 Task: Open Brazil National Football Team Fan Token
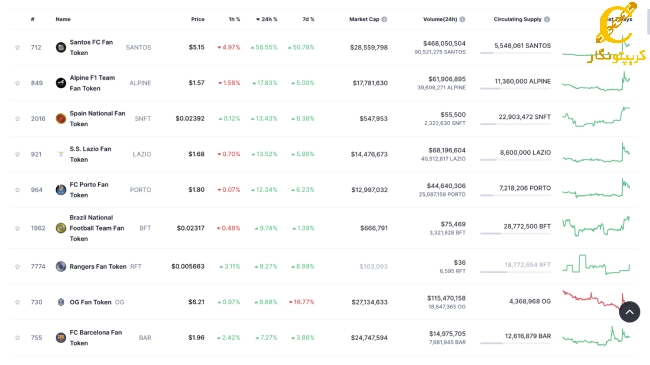pos(97,228)
